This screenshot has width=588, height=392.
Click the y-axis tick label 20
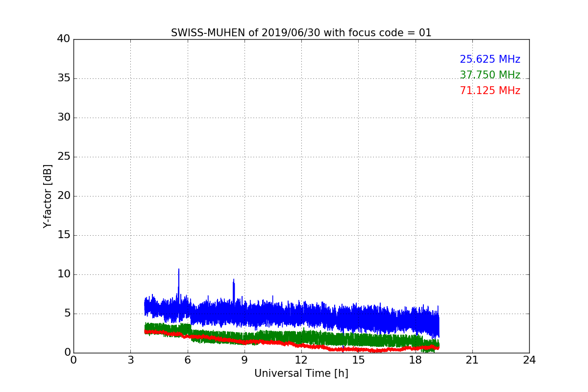[64, 196]
